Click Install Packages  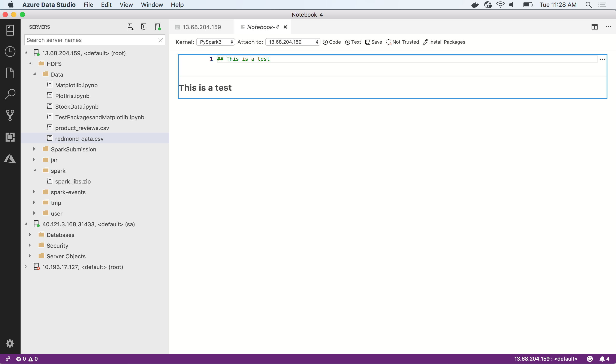coord(444,42)
